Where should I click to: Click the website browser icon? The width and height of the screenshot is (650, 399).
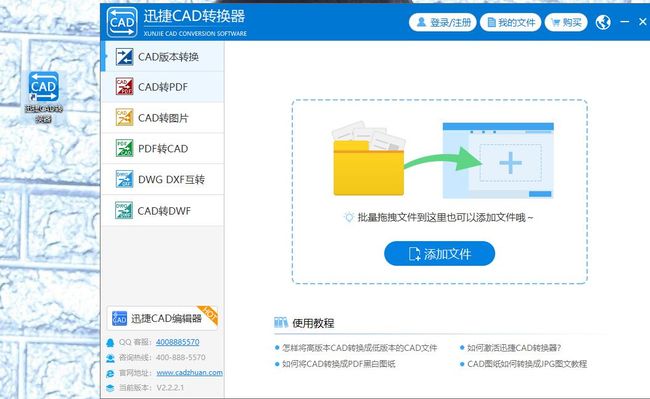[x=110, y=373]
